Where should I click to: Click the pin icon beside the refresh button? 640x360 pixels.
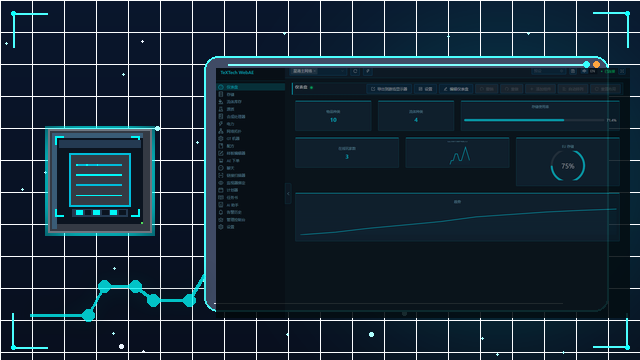click(368, 71)
